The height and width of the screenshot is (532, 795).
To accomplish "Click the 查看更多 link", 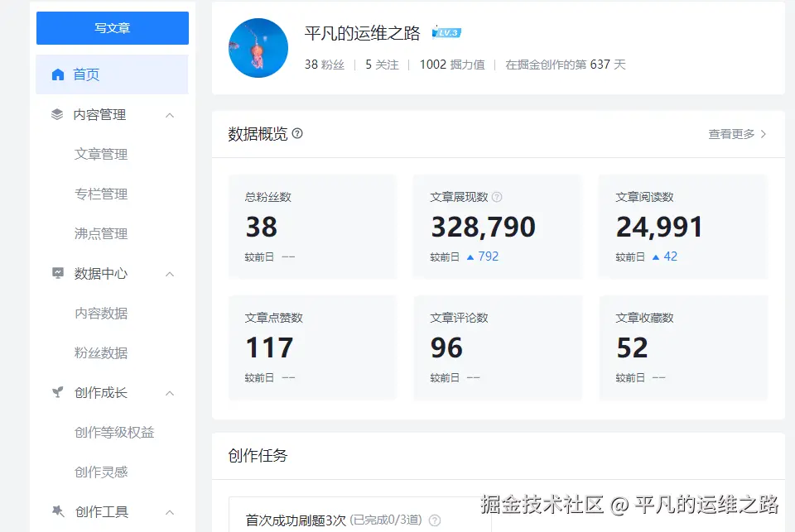I will (731, 134).
